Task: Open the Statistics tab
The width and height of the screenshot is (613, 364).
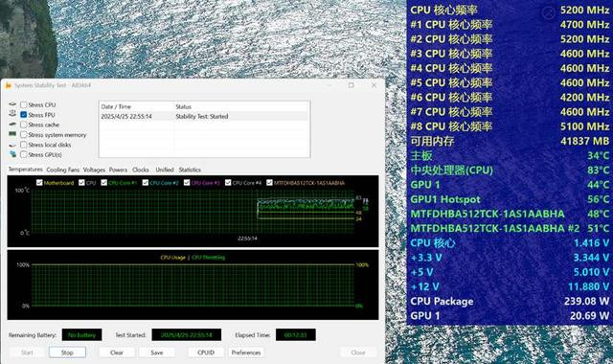Action: (190, 170)
